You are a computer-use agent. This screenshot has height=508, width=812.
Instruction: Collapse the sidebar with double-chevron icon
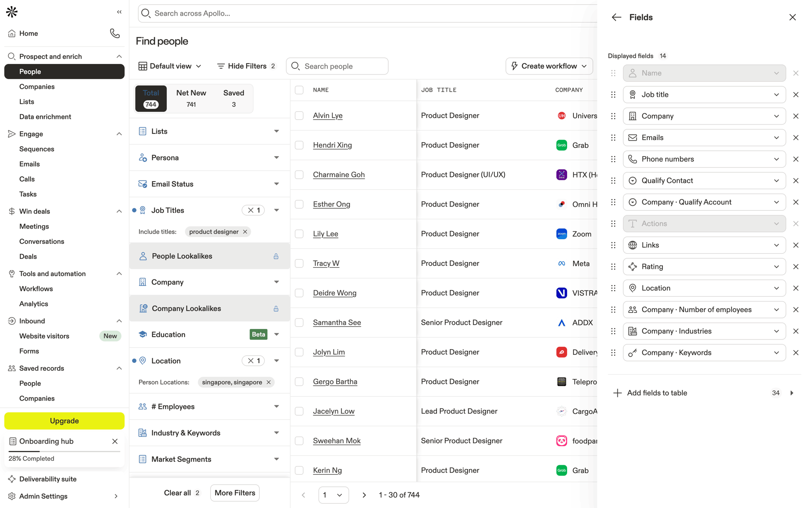(x=119, y=12)
